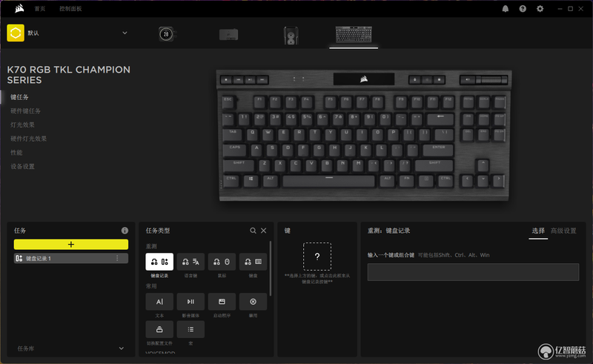The width and height of the screenshot is (593, 364).
Task: Select the left arrow key on keyboard image
Action: [467, 180]
